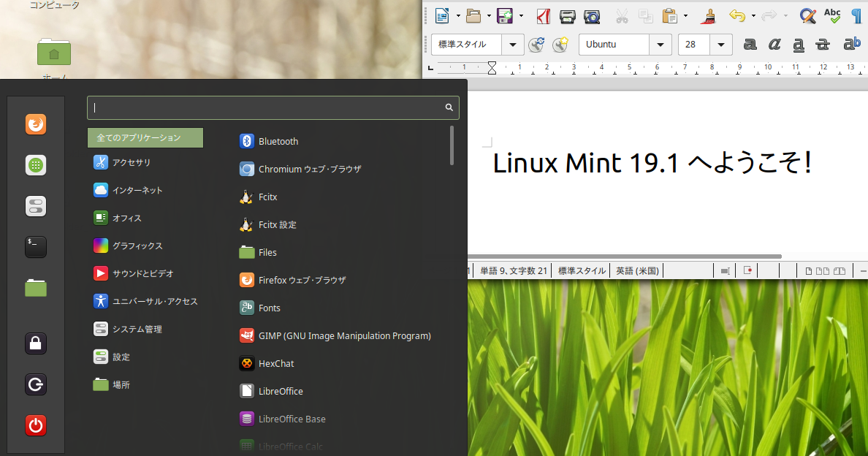Toggle bold formatting

point(750,45)
